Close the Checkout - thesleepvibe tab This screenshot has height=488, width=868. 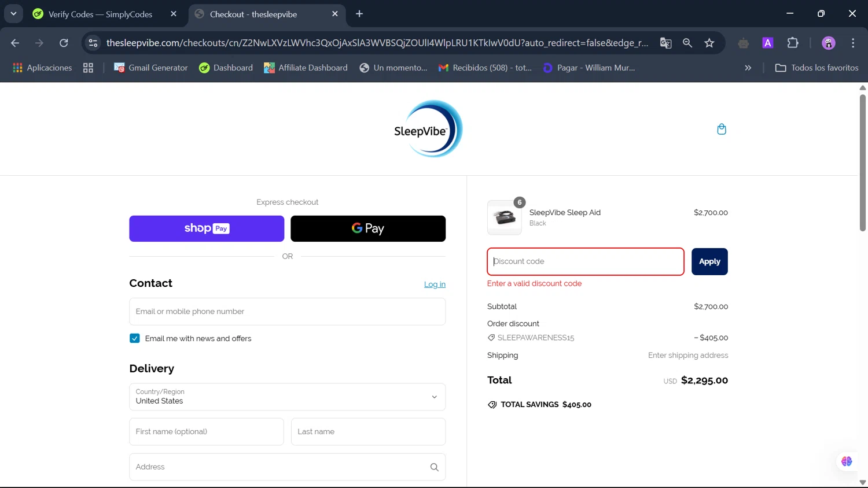(x=335, y=14)
